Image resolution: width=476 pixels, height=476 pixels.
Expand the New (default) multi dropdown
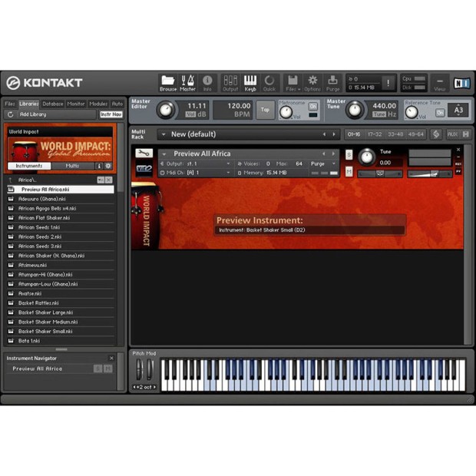[x=164, y=134]
